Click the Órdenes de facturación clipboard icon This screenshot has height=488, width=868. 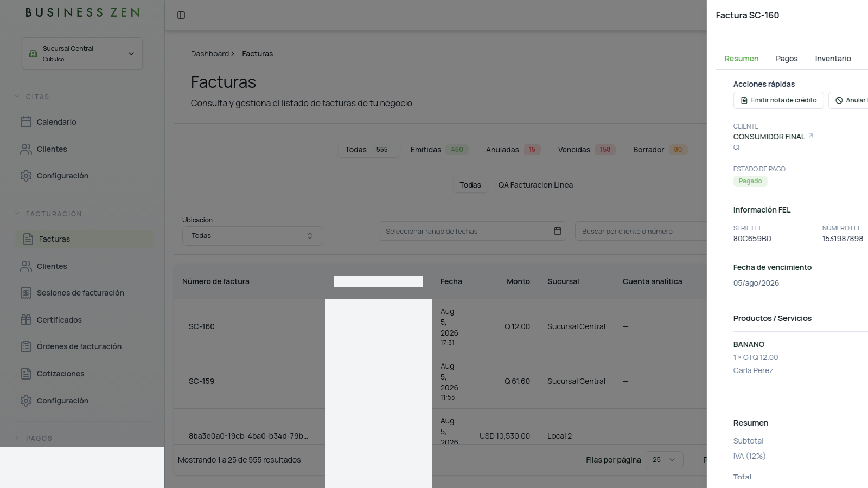click(x=26, y=346)
